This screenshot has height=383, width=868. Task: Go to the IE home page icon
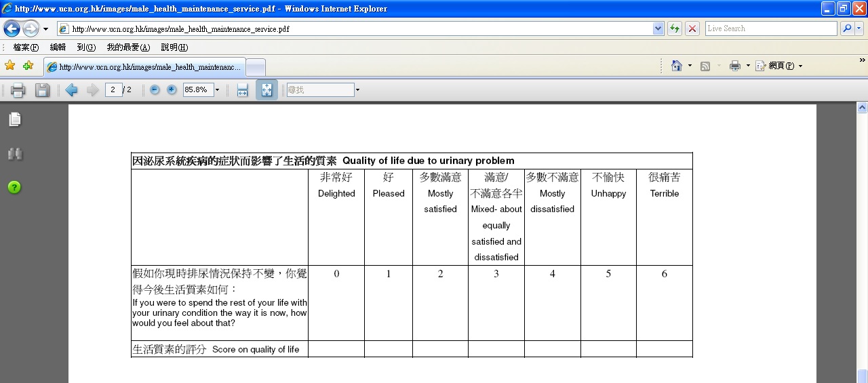point(677,66)
